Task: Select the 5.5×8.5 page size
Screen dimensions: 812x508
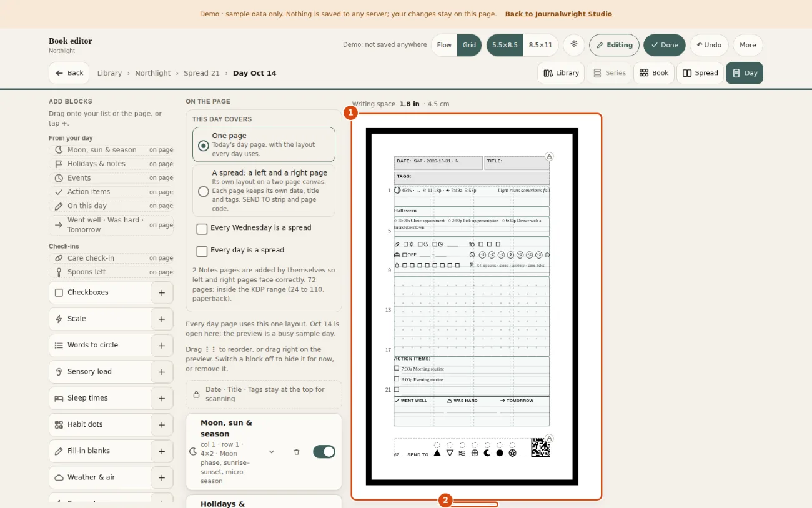Action: (x=505, y=45)
